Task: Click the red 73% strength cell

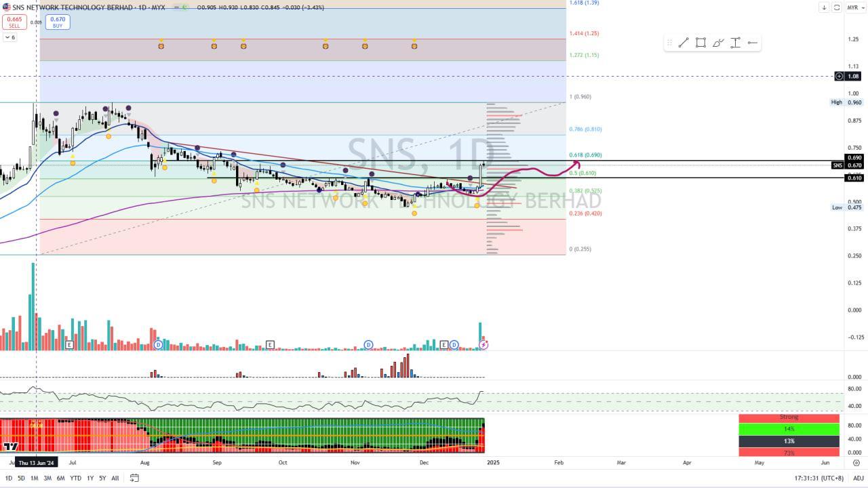Action: click(789, 452)
